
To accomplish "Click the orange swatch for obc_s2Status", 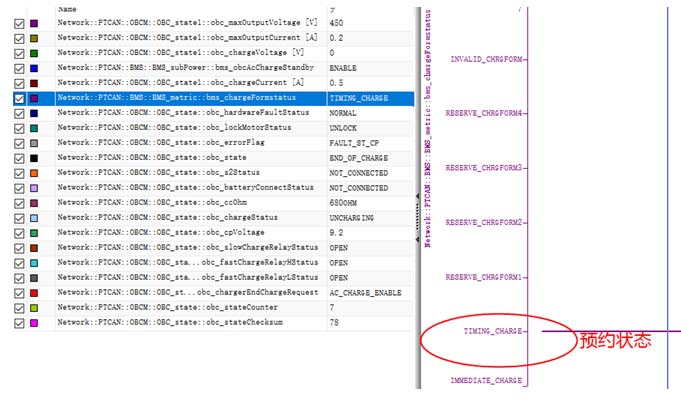I will pos(35,173).
